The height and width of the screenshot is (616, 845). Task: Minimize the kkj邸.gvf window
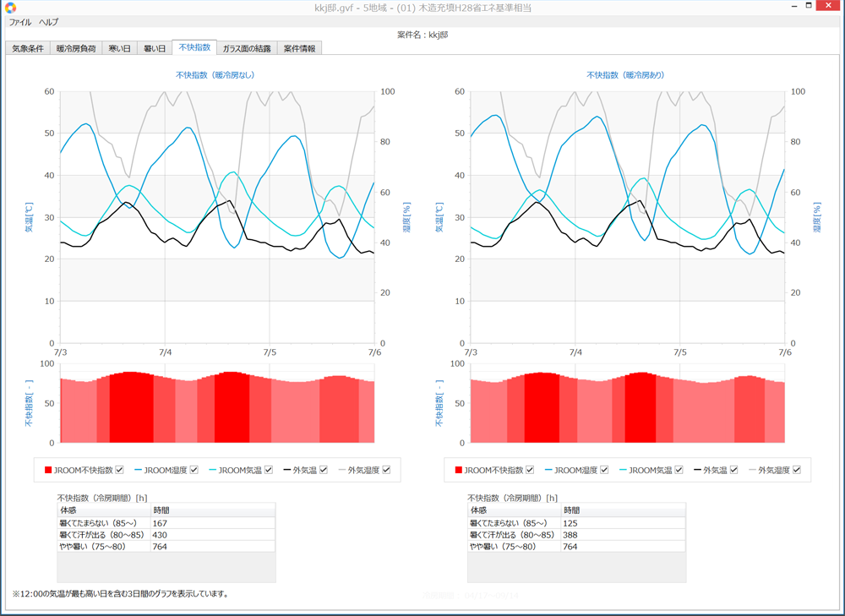click(795, 6)
